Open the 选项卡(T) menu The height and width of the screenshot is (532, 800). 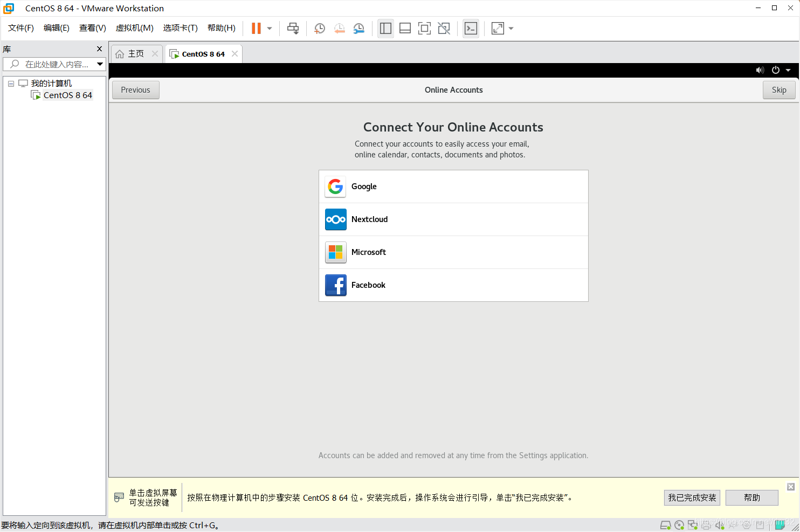181,28
